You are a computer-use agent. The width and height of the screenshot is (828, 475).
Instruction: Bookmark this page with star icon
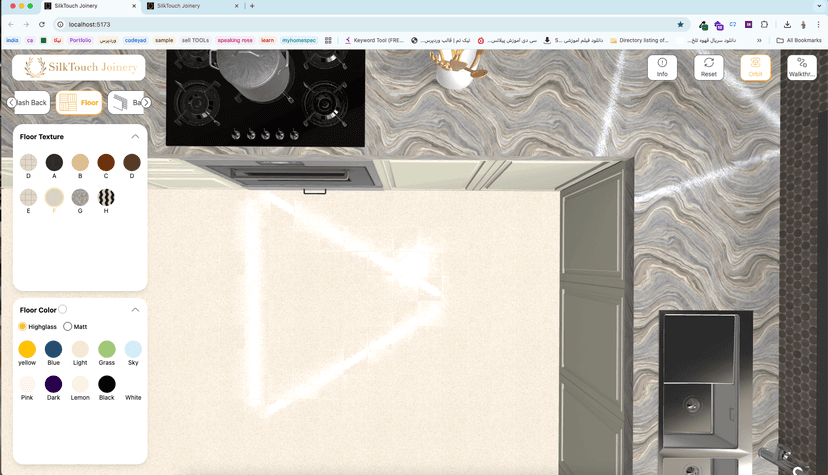[x=681, y=24]
